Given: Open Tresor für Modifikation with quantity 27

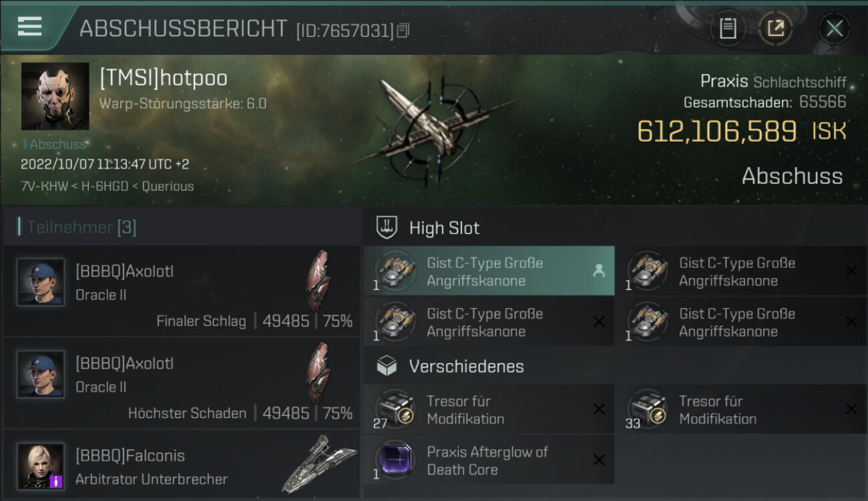Looking at the screenshot, I should tap(489, 409).
